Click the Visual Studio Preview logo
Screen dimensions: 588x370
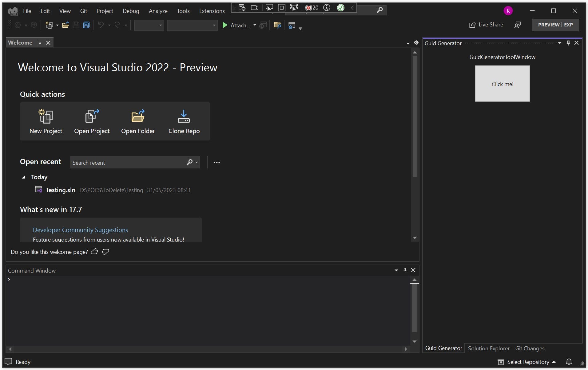(x=13, y=11)
